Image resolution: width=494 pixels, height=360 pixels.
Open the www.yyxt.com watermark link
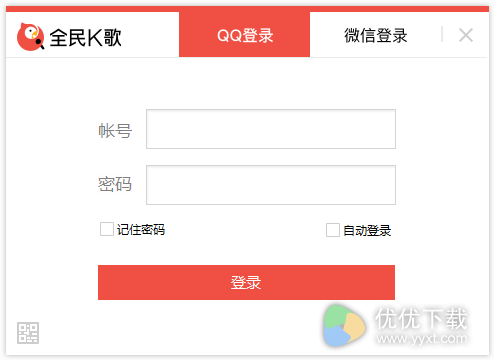pos(422,338)
